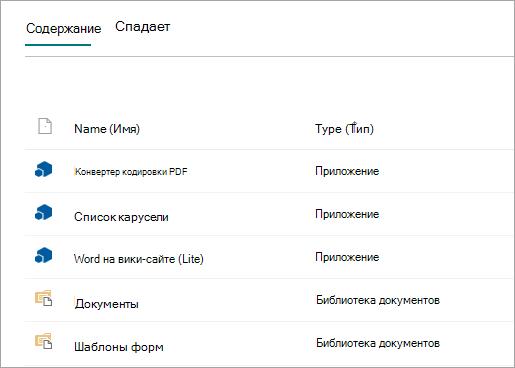Open the Спадает tab
This screenshot has height=368, width=515.
[x=143, y=27]
